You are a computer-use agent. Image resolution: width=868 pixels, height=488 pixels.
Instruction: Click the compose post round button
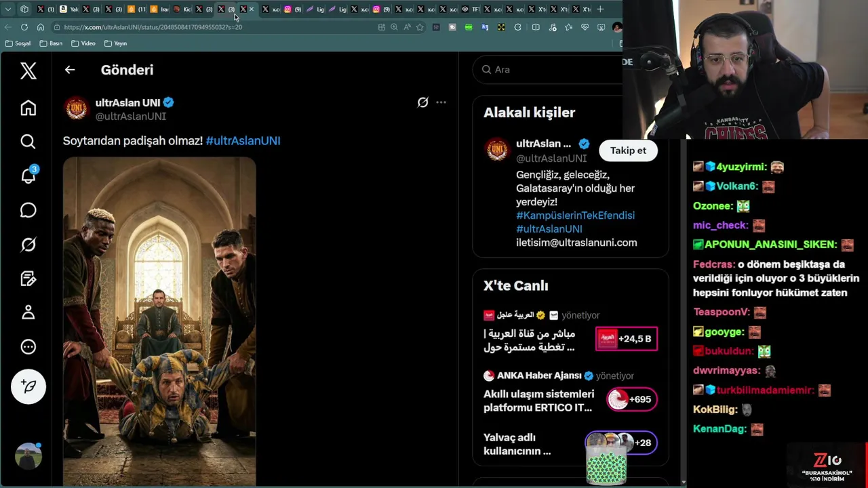[x=28, y=386]
